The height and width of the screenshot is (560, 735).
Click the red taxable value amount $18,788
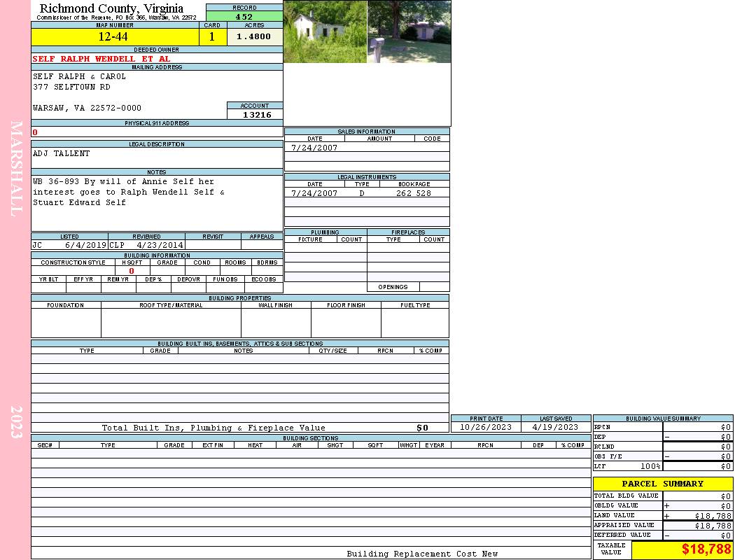[x=706, y=549]
